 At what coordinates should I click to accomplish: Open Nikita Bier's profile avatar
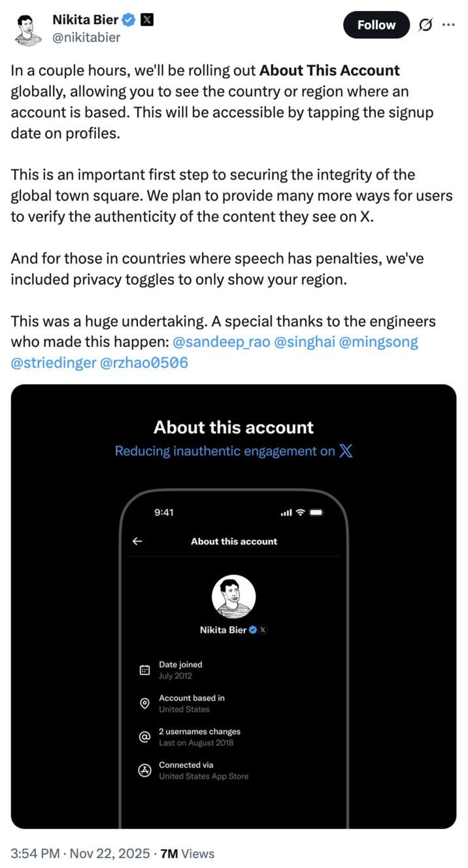pos(27,29)
